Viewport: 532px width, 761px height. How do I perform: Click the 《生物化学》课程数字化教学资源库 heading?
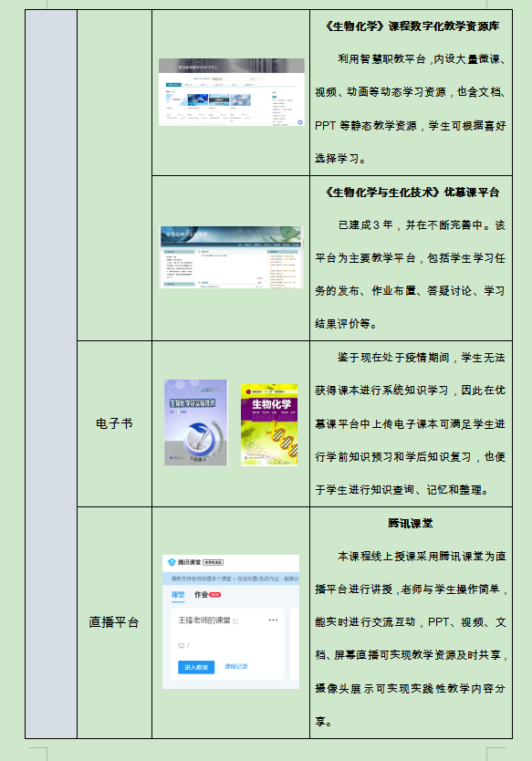[412, 26]
